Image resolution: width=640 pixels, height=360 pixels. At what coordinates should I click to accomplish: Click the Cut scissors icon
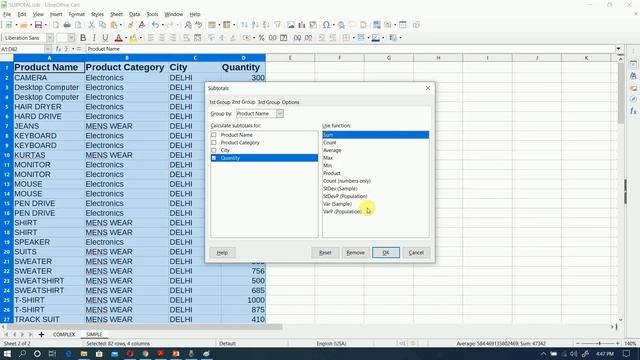pyautogui.click(x=91, y=25)
